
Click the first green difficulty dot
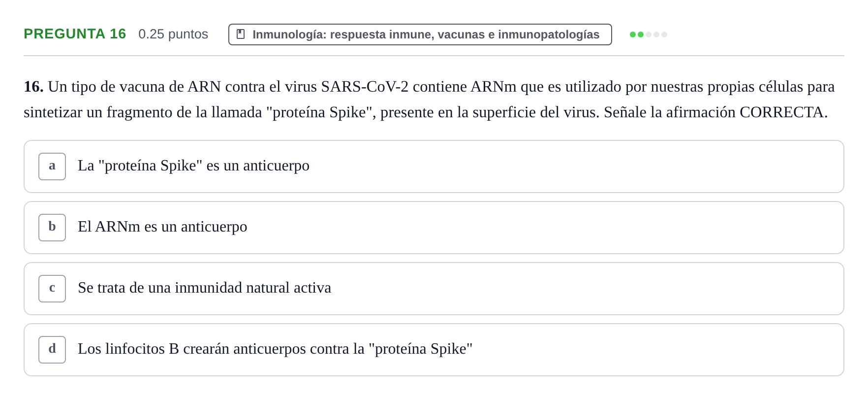(x=633, y=34)
